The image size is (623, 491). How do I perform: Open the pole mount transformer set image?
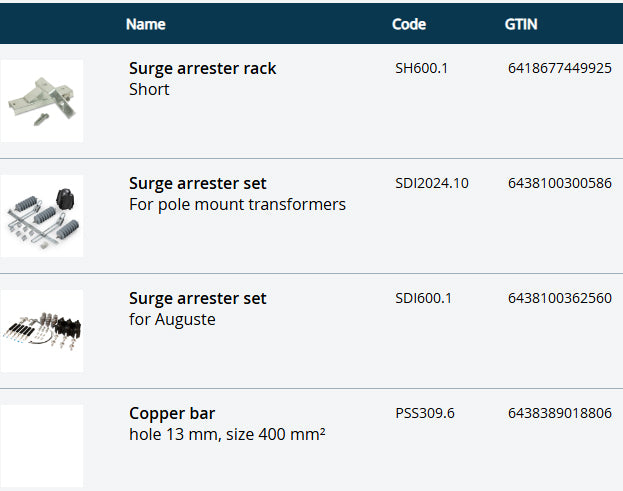click(x=42, y=216)
